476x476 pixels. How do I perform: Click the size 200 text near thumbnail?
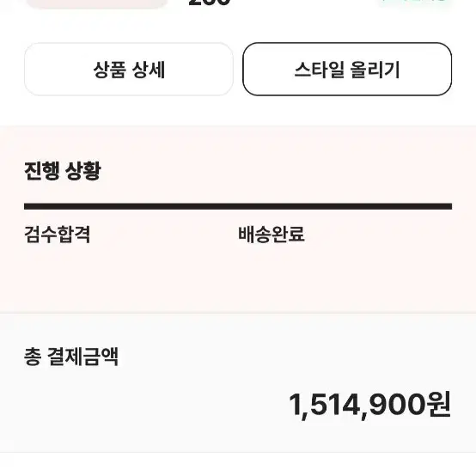[210, 3]
